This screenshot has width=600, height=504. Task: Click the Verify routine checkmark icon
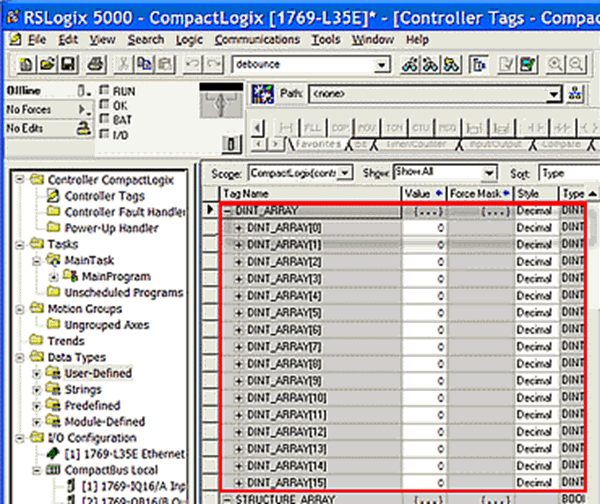pos(507,64)
